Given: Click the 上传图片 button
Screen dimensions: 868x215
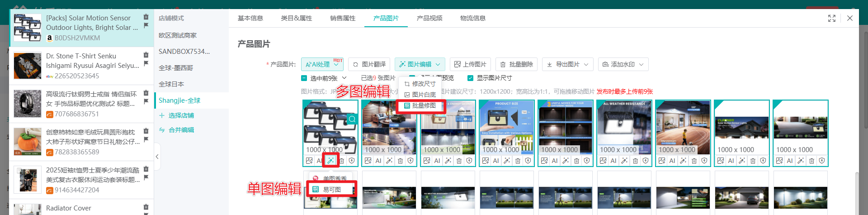Looking at the screenshot, I should pyautogui.click(x=470, y=64).
